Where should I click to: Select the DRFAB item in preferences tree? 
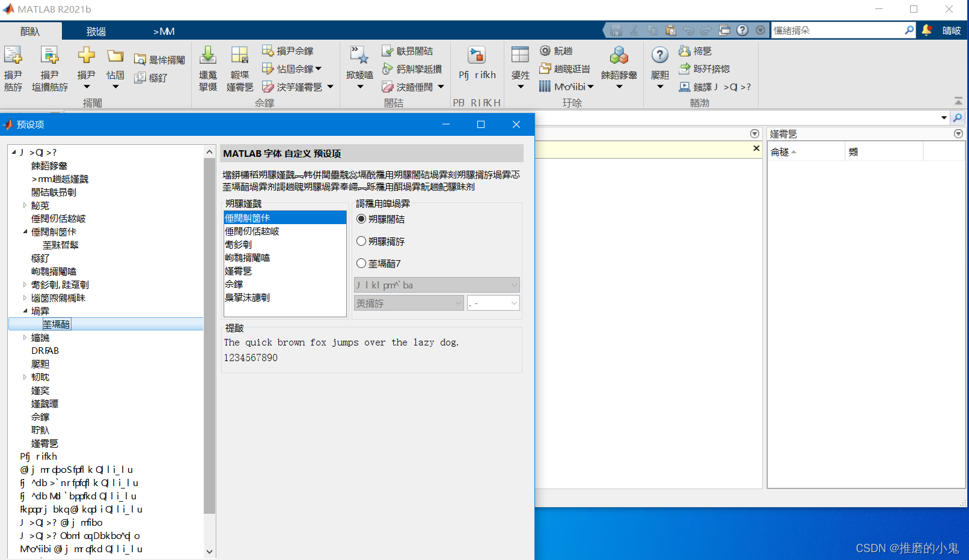point(45,351)
